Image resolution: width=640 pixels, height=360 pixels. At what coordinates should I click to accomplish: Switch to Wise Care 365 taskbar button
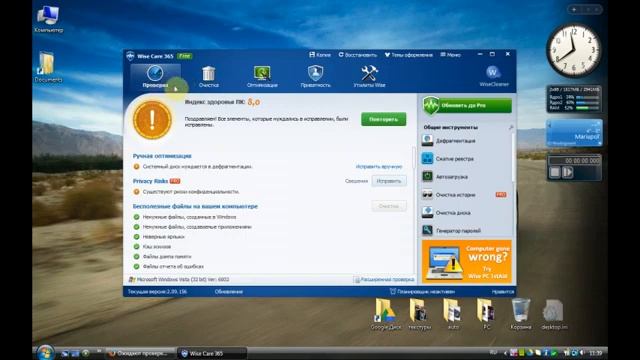click(x=212, y=353)
